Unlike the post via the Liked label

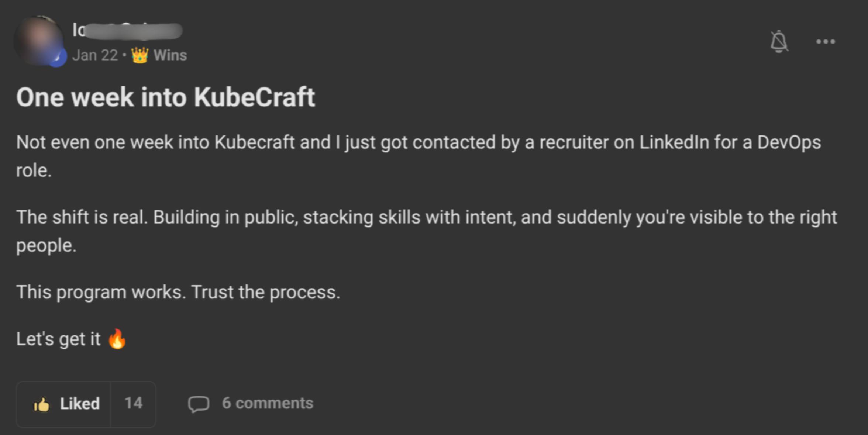80,404
